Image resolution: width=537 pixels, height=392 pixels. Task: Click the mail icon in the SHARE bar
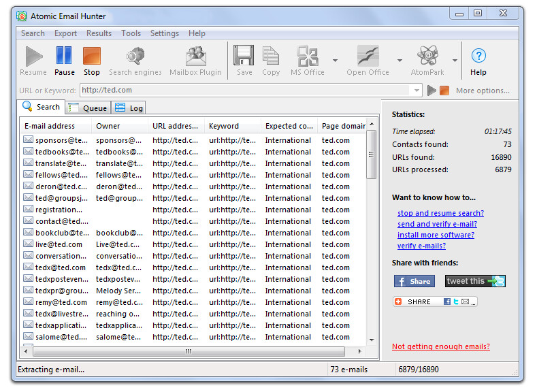click(465, 301)
